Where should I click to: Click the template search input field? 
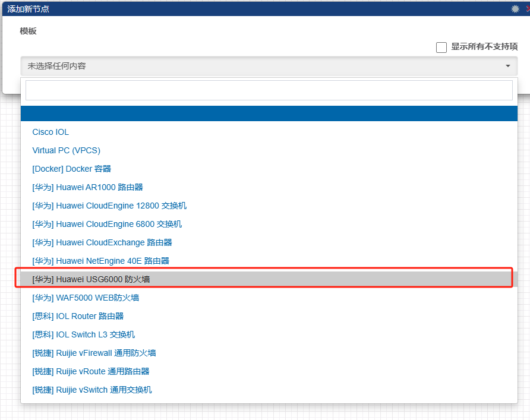[269, 90]
